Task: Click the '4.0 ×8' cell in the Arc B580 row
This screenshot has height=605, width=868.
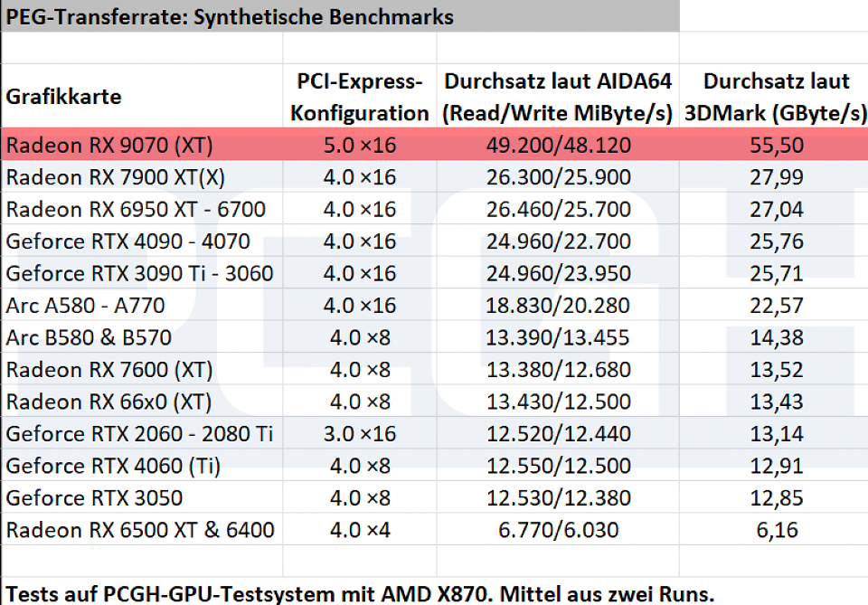Action: click(360, 337)
